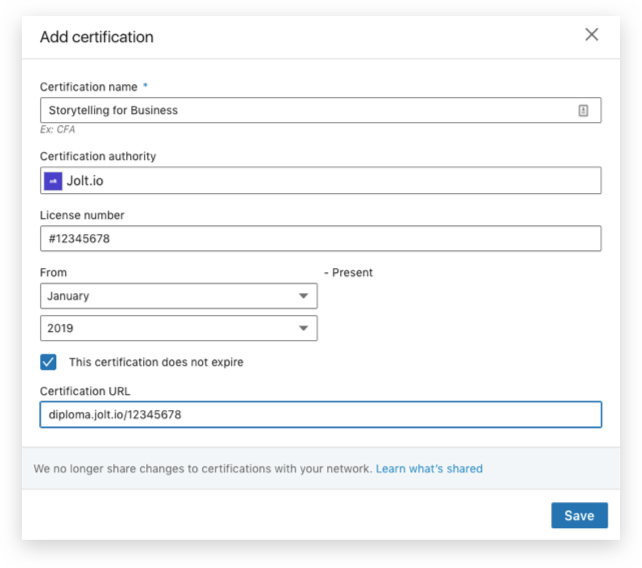642x568 pixels.
Task: Focus the Certification name text field
Action: click(300, 111)
